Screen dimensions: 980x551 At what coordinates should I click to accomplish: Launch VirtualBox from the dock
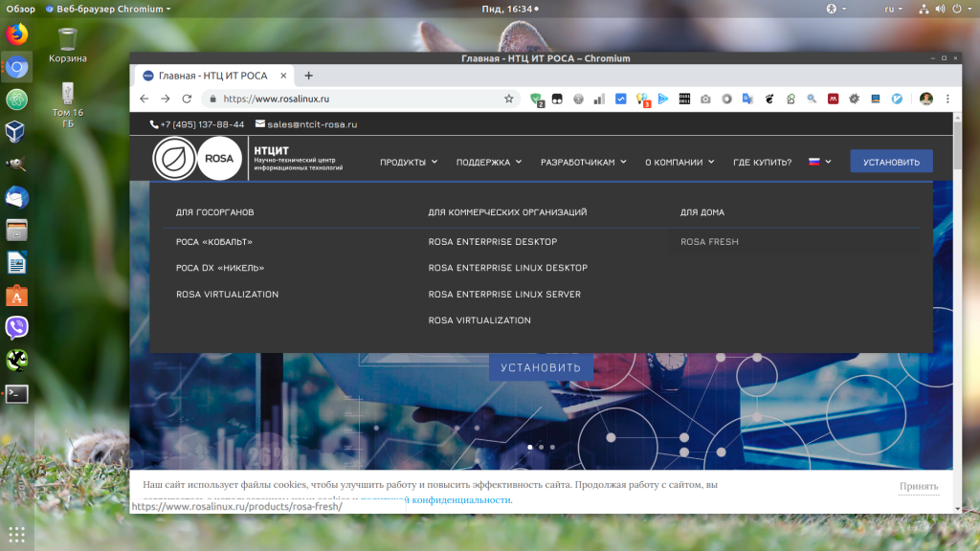(x=16, y=131)
